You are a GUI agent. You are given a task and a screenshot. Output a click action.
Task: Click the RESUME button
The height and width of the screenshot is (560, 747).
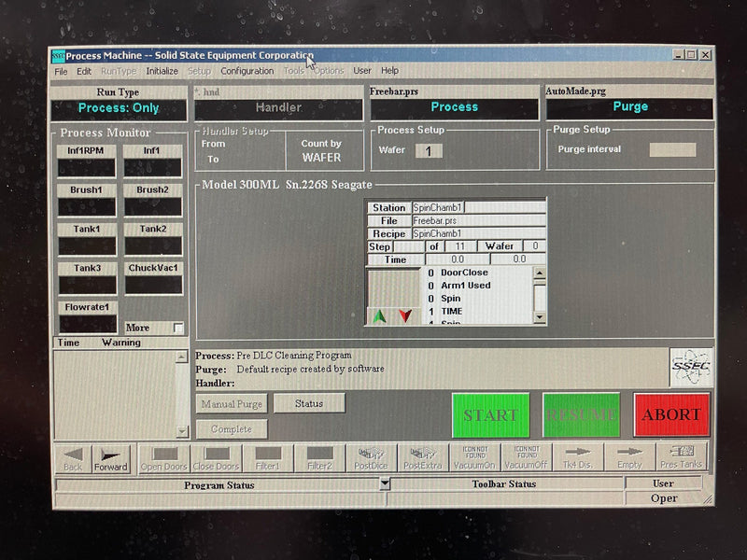tap(581, 414)
